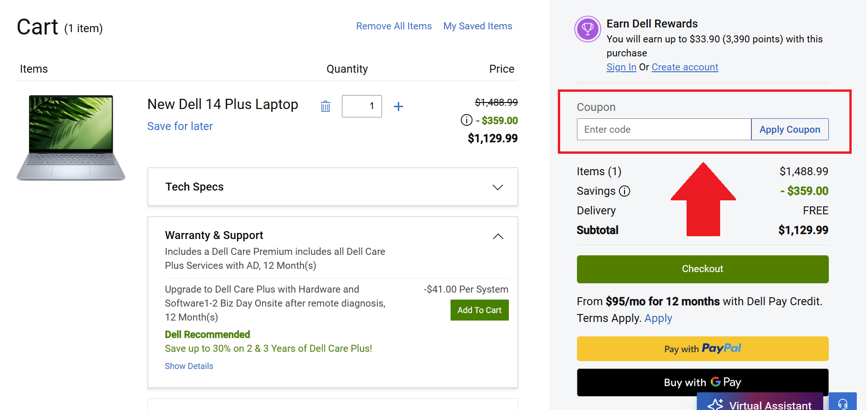The height and width of the screenshot is (410, 868).
Task: Sign In to your Dell account
Action: point(621,67)
